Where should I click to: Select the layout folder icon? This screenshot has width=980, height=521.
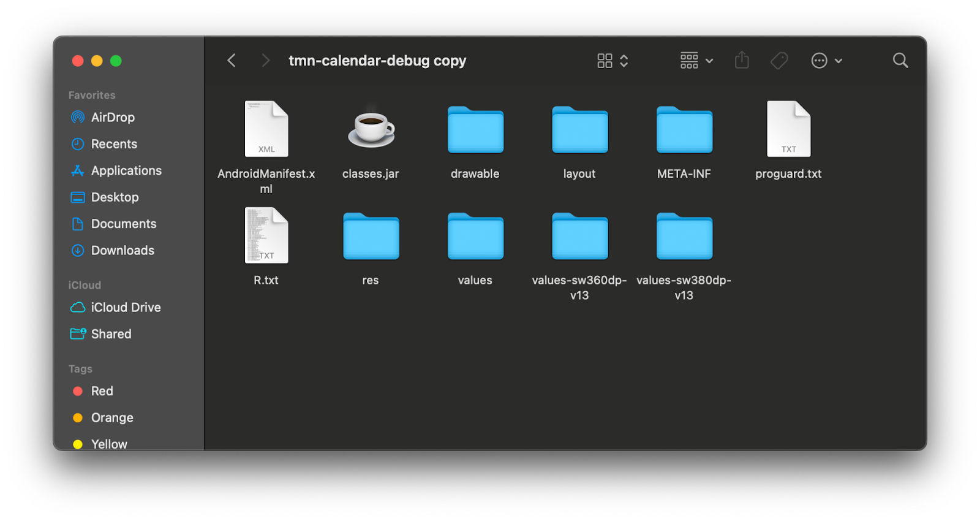pos(580,129)
